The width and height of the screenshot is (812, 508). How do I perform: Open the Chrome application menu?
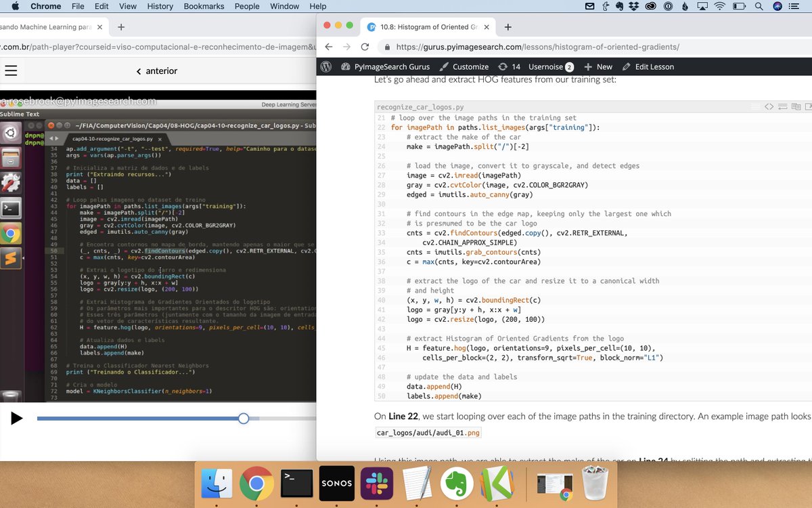coord(45,6)
